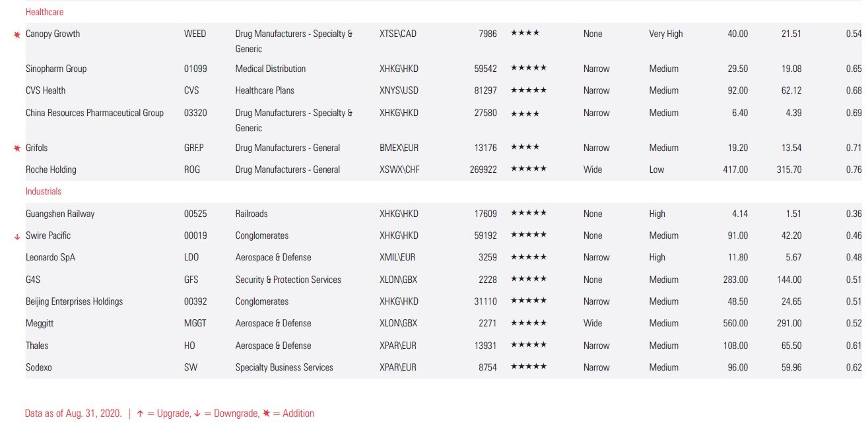Open the Sinopharm Group company name
The height and width of the screenshot is (422, 868).
[56, 69]
